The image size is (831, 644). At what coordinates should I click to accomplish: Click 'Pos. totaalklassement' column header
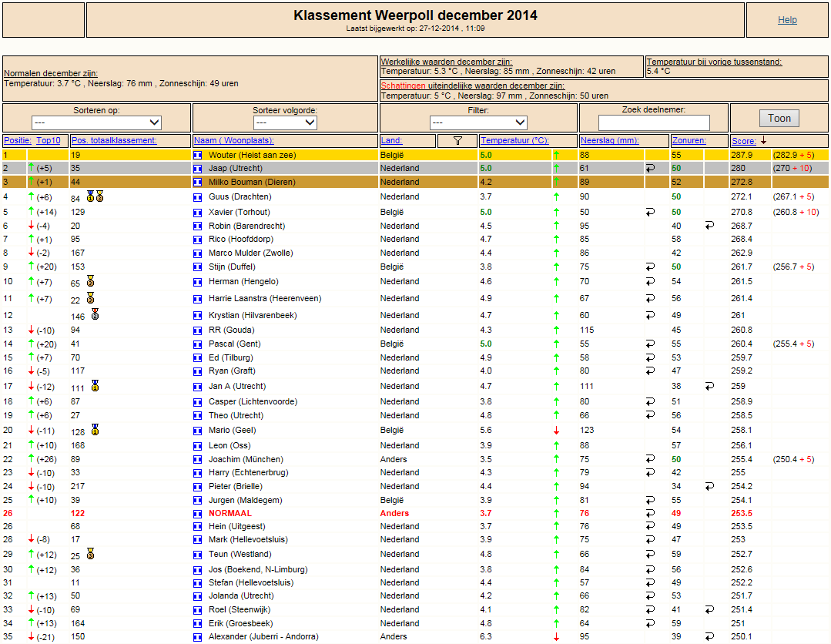[x=114, y=140]
